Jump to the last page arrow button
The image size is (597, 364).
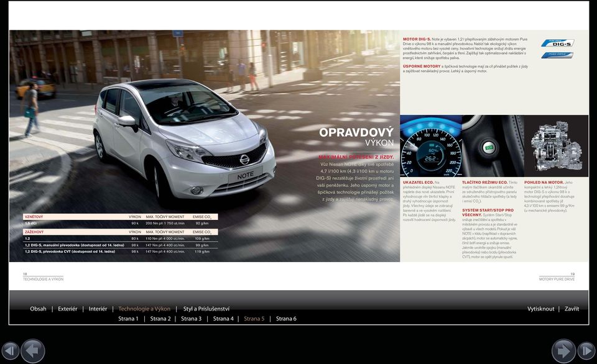[x=586, y=351]
